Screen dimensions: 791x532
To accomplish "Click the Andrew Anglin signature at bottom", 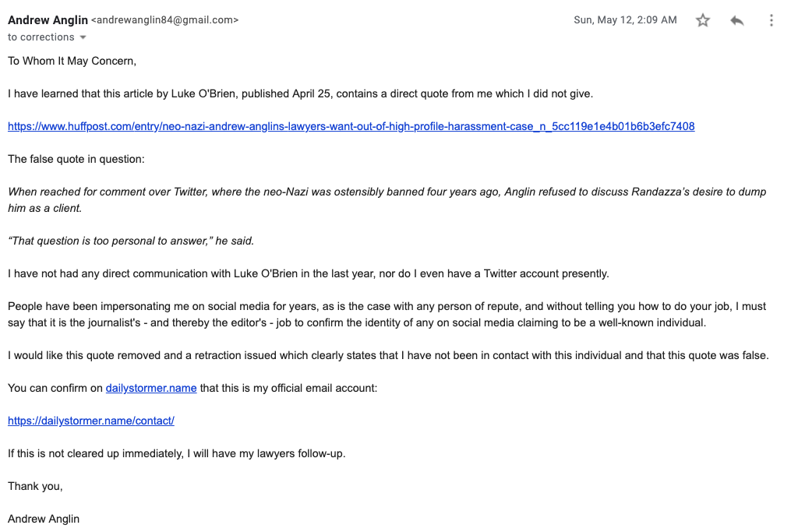I will [x=44, y=519].
